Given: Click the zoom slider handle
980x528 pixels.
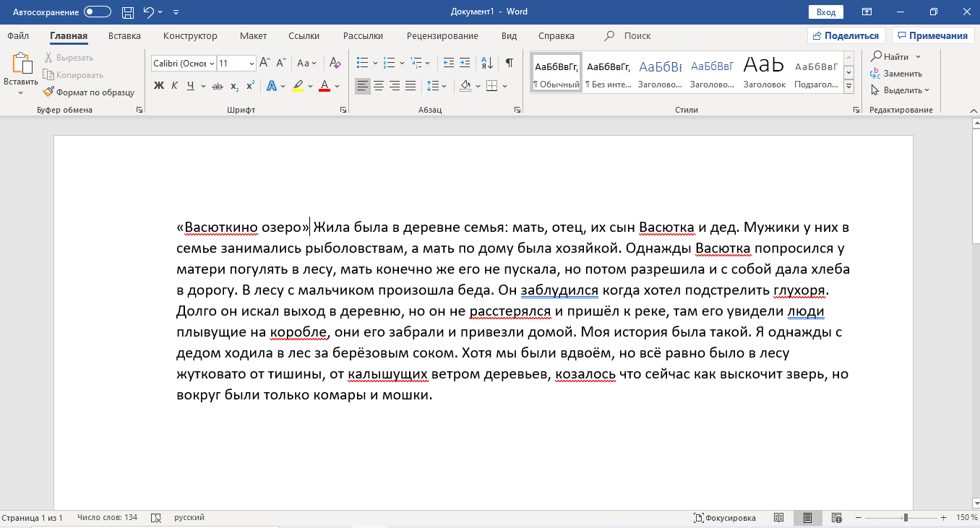Looking at the screenshot, I should pyautogui.click(x=905, y=518).
